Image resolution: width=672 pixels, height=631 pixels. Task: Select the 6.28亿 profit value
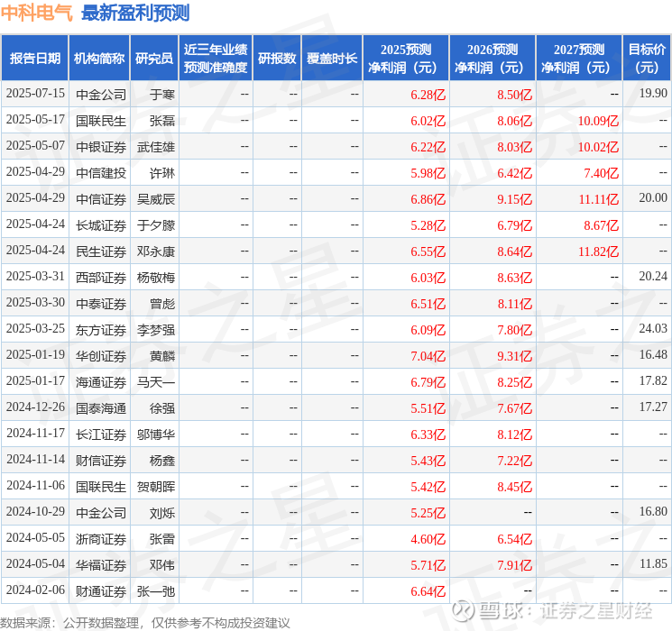click(x=428, y=95)
